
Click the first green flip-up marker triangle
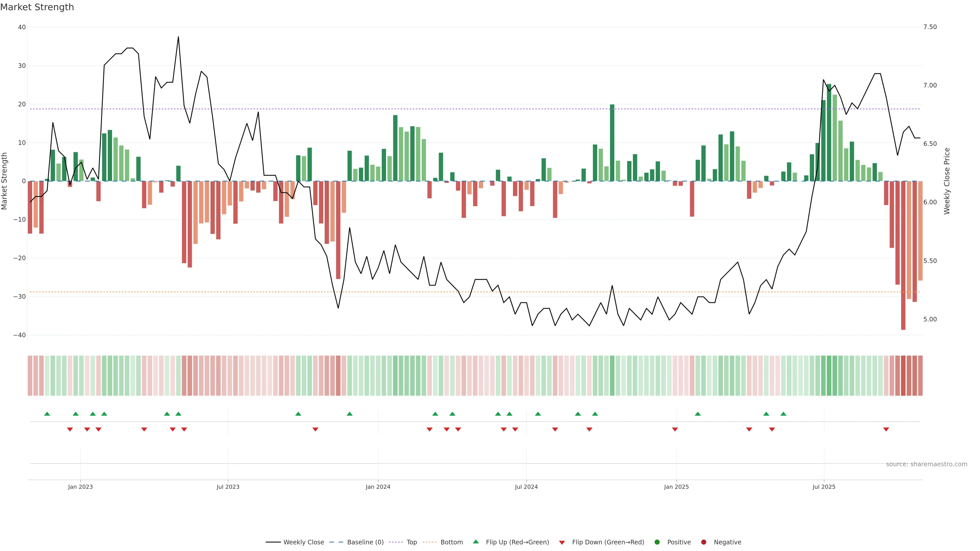[47, 414]
